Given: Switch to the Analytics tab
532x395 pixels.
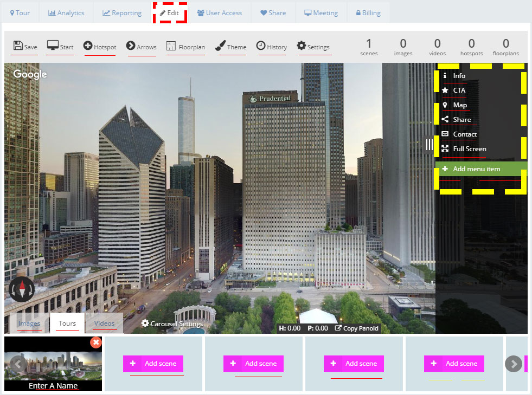Looking at the screenshot, I should (x=66, y=13).
